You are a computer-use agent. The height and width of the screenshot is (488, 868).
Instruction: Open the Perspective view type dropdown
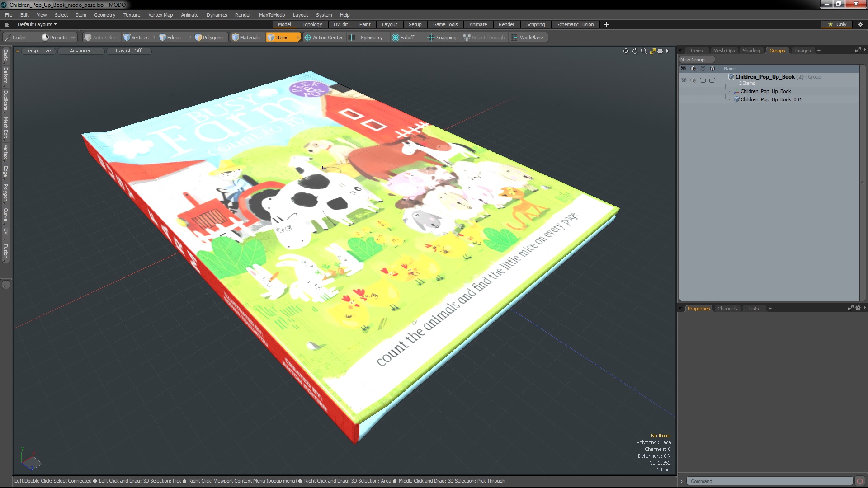[x=38, y=51]
